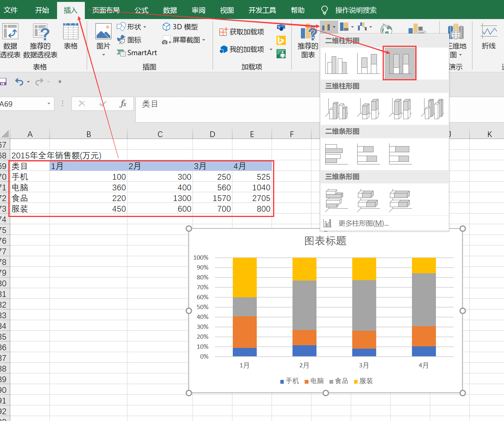Open the undo history dropdown arrow
Viewport: 504px width, 421px height.
(28, 82)
